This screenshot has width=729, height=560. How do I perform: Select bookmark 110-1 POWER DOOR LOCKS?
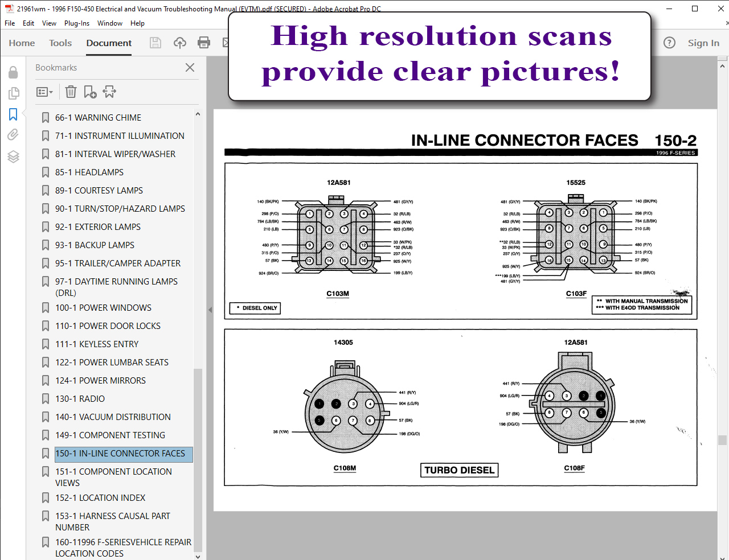[x=108, y=326]
